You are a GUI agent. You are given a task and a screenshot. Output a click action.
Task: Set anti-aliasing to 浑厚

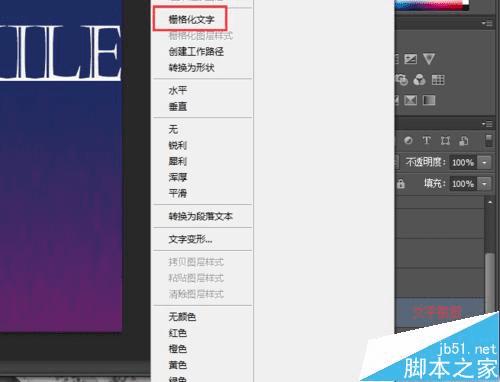tap(178, 177)
